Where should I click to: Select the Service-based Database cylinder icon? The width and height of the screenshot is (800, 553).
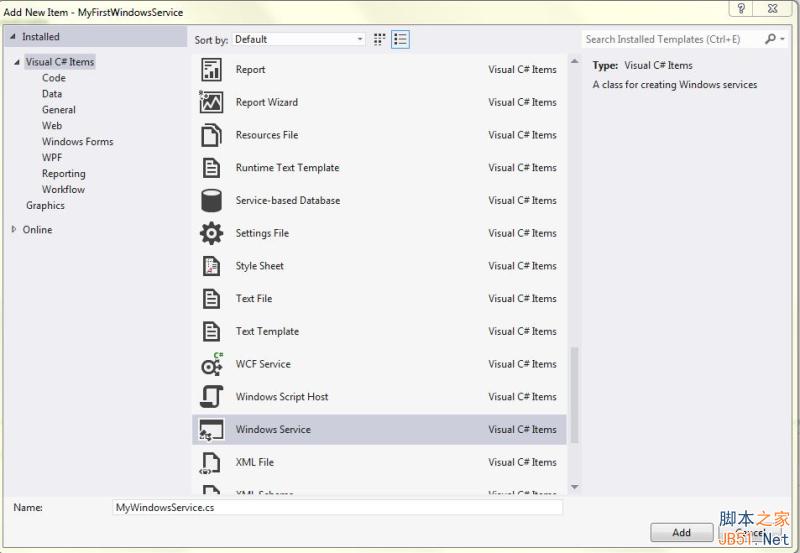[x=211, y=200]
